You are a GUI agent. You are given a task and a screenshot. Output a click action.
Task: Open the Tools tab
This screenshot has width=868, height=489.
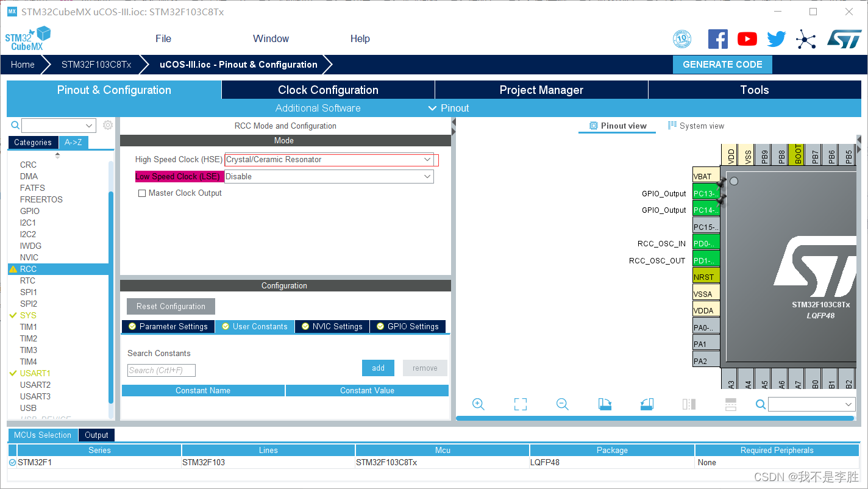click(755, 90)
